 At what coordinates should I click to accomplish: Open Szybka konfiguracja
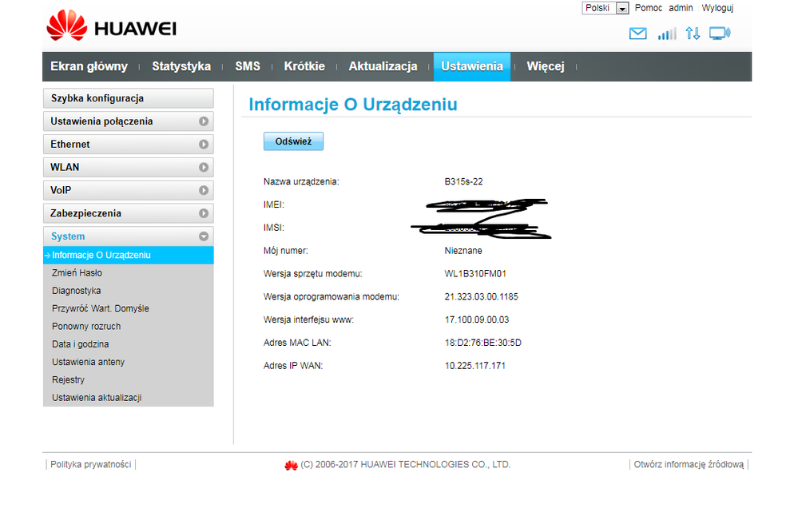[x=129, y=98]
